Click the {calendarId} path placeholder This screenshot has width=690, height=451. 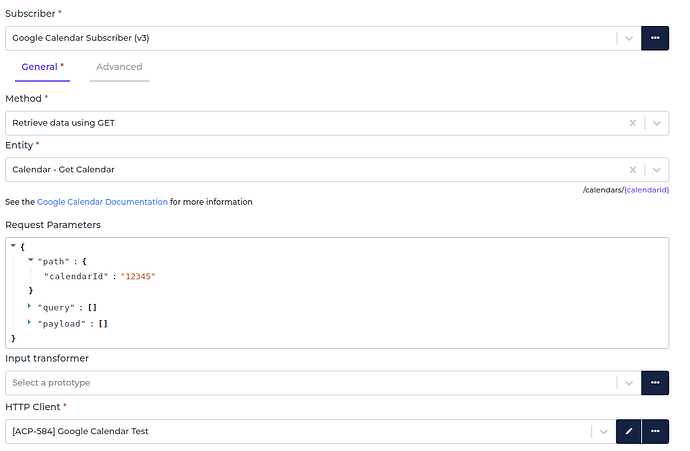(646, 190)
